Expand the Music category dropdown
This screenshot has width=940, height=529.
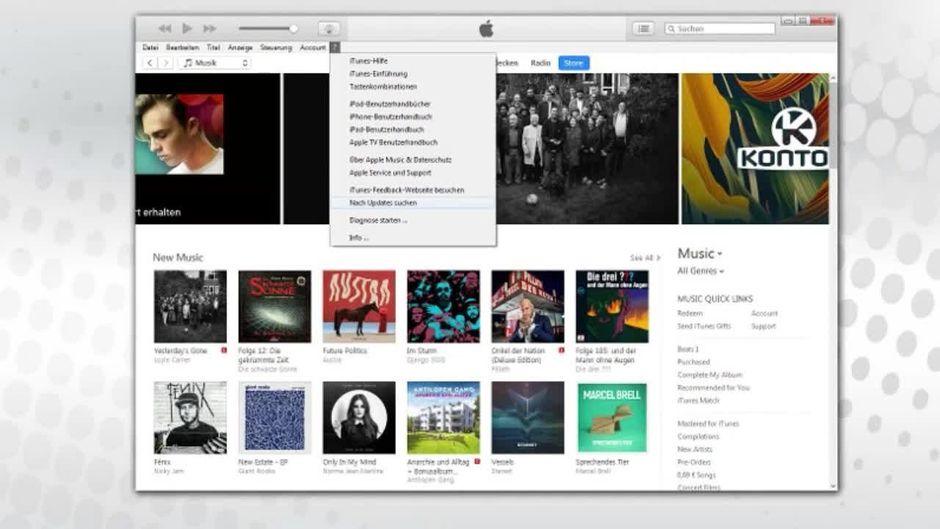[x=700, y=254]
